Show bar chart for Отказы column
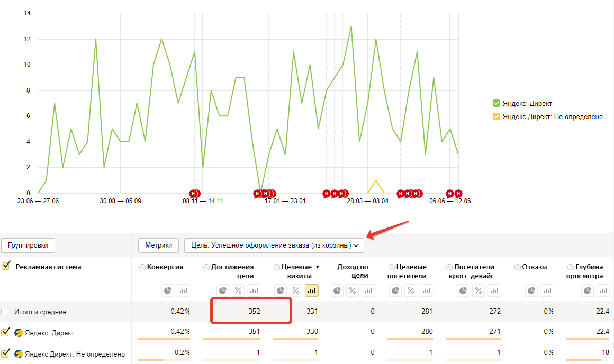The height and width of the screenshot is (364, 614). tap(547, 290)
